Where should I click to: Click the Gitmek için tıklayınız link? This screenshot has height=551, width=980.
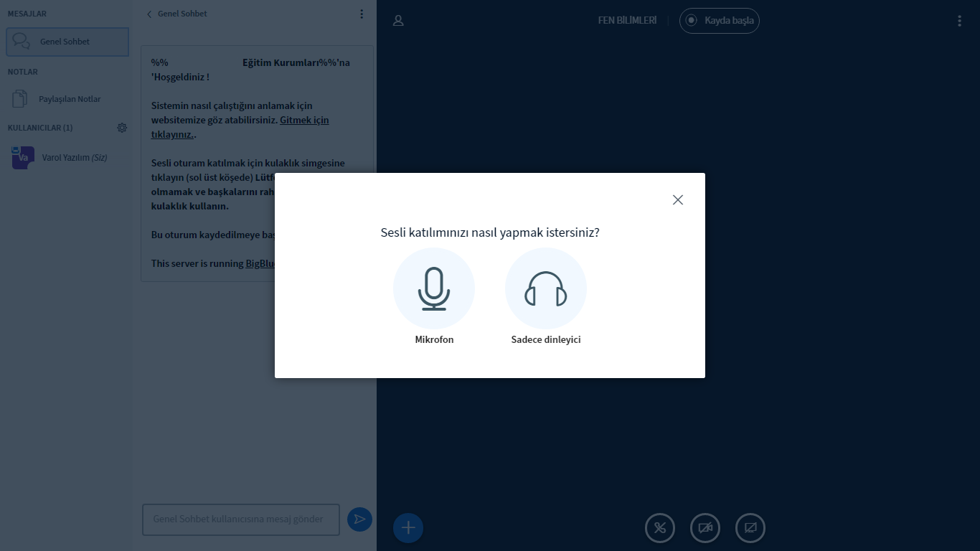click(x=240, y=127)
